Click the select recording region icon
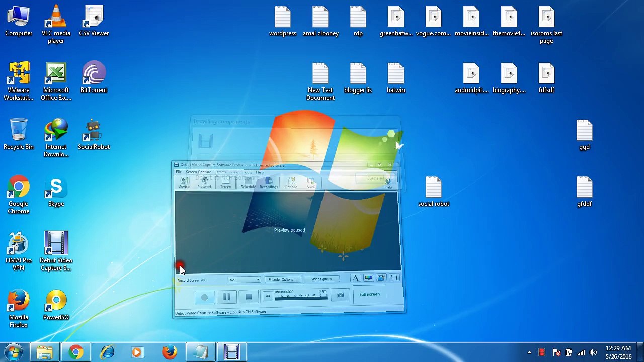644x362 pixels. [394, 278]
